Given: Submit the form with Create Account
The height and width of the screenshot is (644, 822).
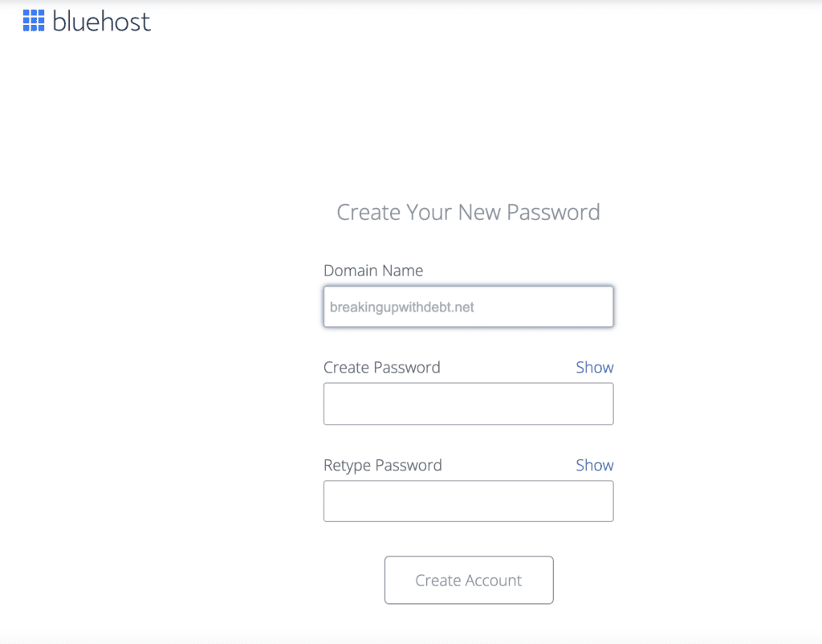Looking at the screenshot, I should 469,580.
